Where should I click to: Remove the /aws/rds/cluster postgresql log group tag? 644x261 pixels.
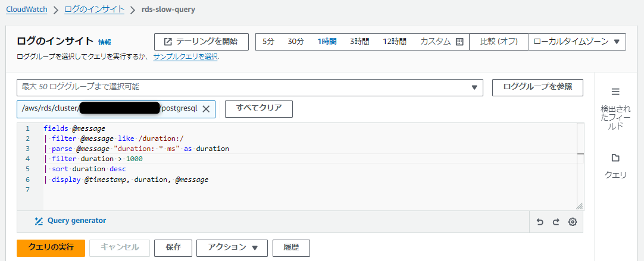pyautogui.click(x=206, y=109)
